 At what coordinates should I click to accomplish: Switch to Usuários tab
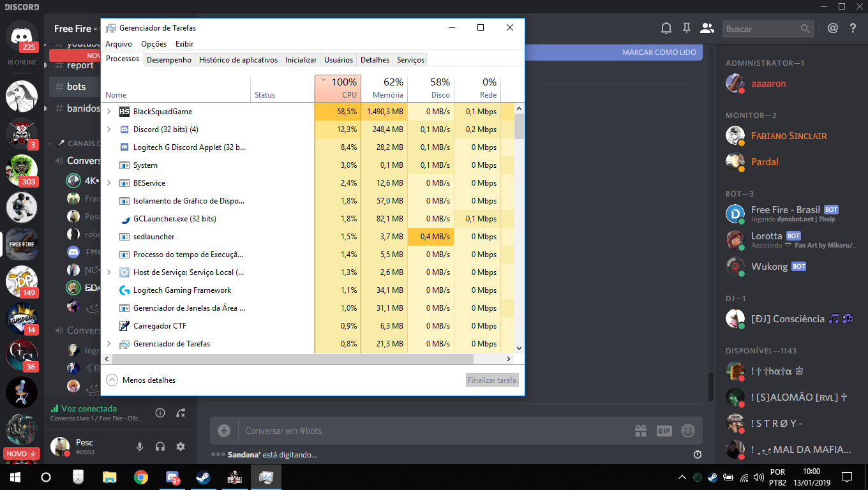338,60
